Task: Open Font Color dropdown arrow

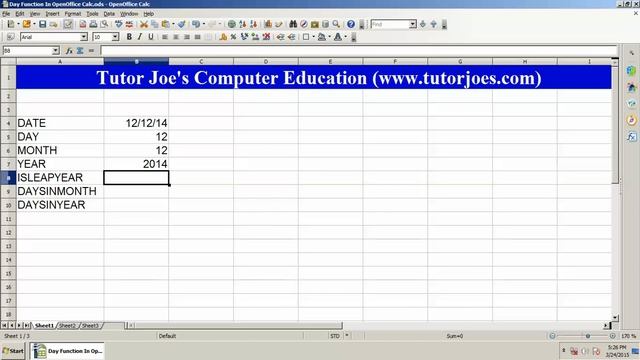Action: coord(345,37)
